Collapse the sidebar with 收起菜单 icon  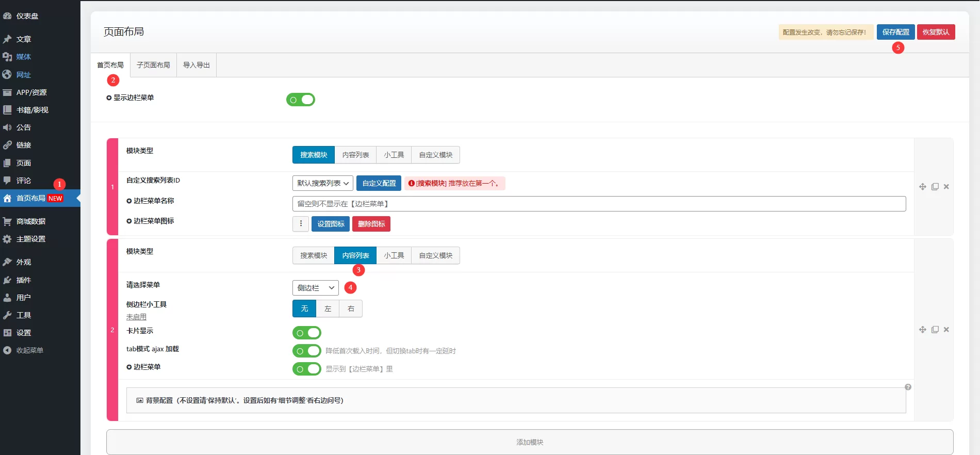point(7,350)
